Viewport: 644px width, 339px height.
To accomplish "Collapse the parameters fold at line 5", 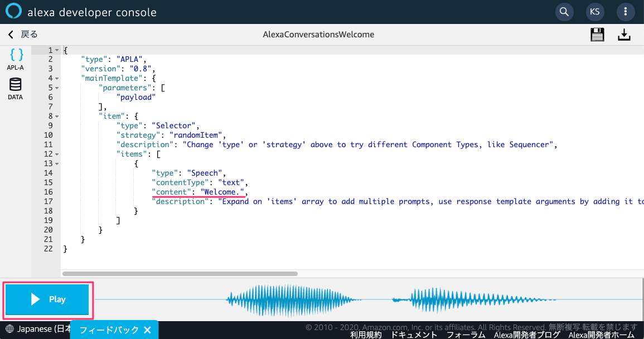I will point(57,88).
